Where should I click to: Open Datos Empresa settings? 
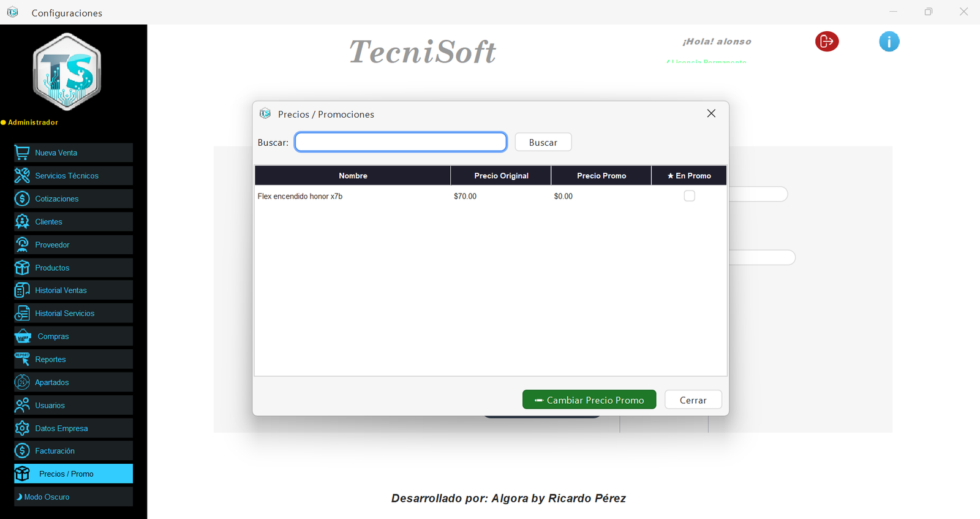(73, 428)
